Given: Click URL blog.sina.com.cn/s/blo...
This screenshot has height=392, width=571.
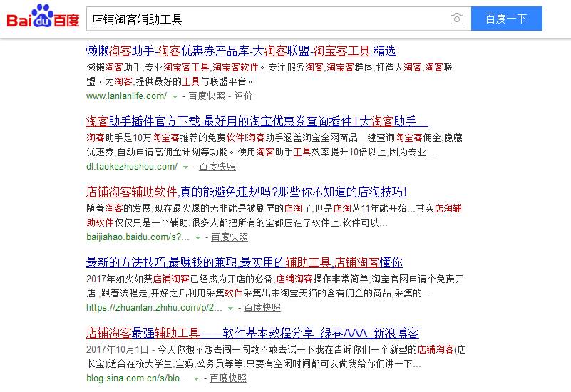Looking at the screenshot, I should coord(137,378).
